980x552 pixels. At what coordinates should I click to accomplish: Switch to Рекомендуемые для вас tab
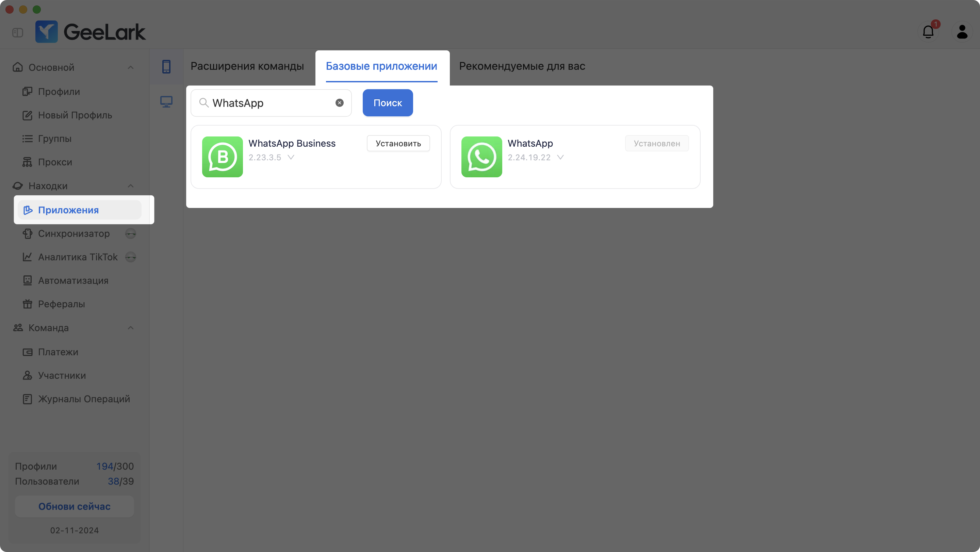[522, 66]
